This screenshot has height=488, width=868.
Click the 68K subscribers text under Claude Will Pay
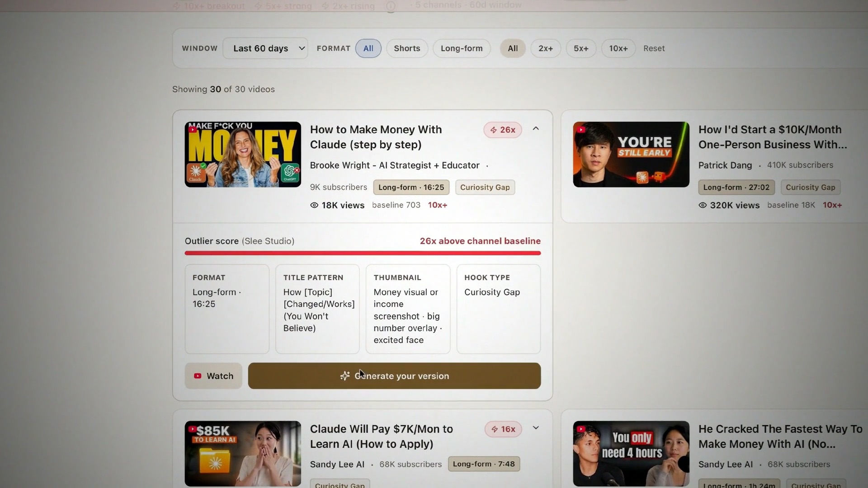tap(410, 465)
